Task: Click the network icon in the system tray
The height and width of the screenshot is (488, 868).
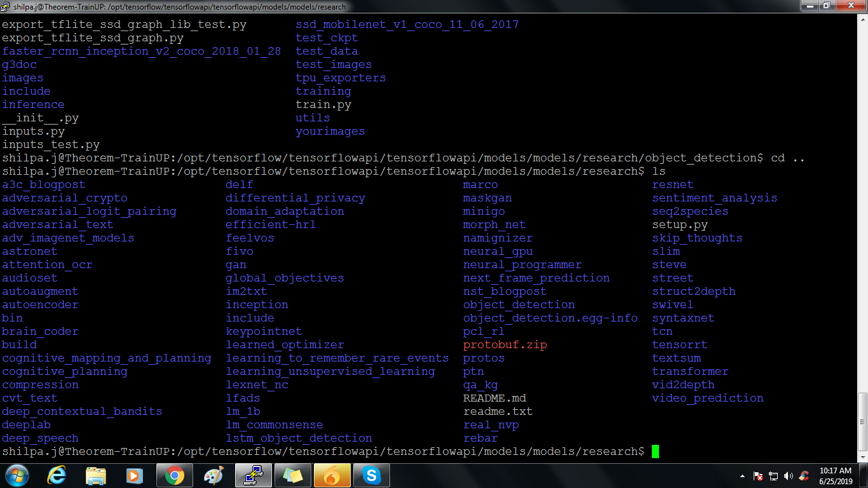Action: pyautogui.click(x=774, y=475)
